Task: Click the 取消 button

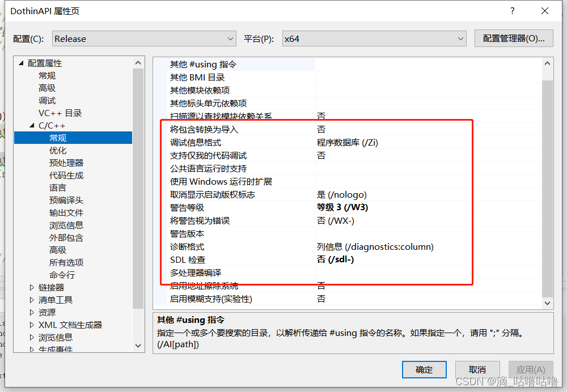Action: point(477,369)
